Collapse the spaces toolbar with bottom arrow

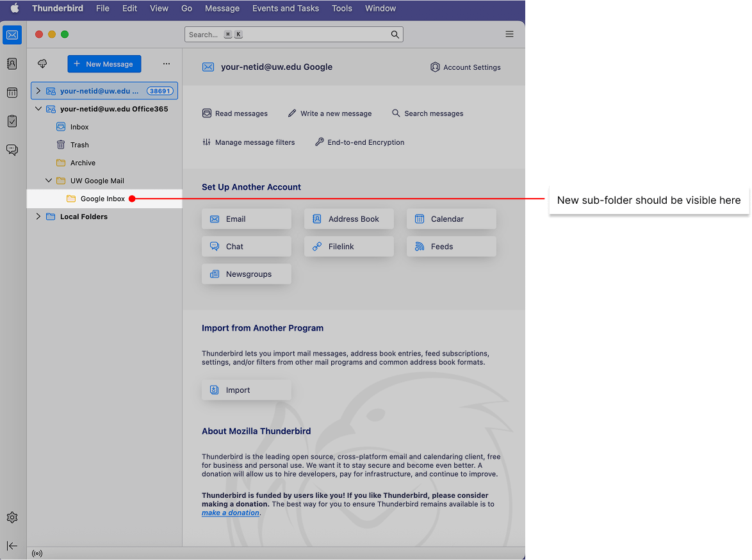(12, 546)
